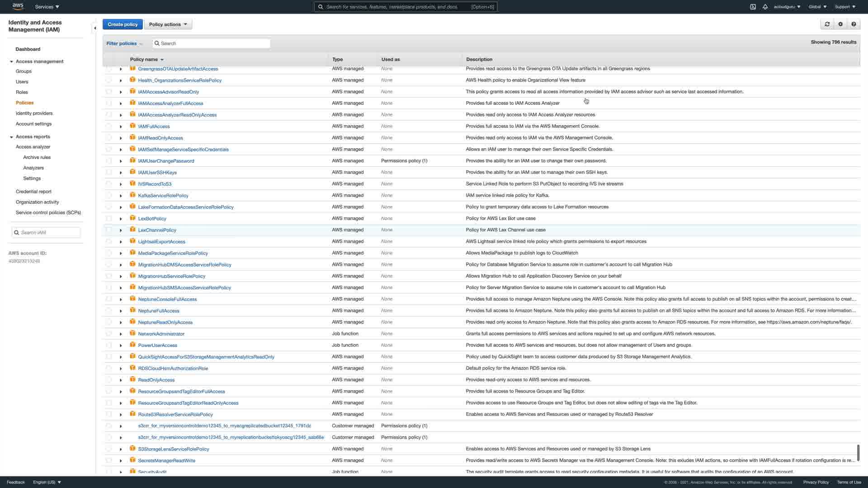This screenshot has height=488, width=868.
Task: Click the orange box icon beside IAMFullAccess
Action: 132,126
